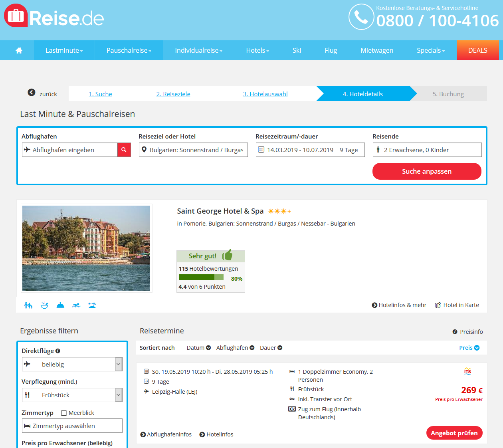503x448 pixels.
Task: Expand the Individualreise menu
Action: (199, 50)
